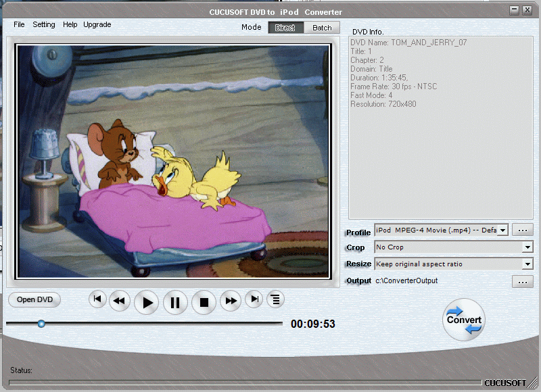The width and height of the screenshot is (541, 392).
Task: Stop the DVD playback
Action: [204, 302]
